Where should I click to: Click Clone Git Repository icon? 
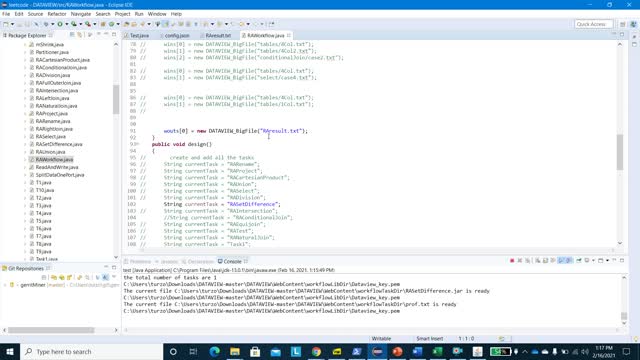[x=62, y=278]
